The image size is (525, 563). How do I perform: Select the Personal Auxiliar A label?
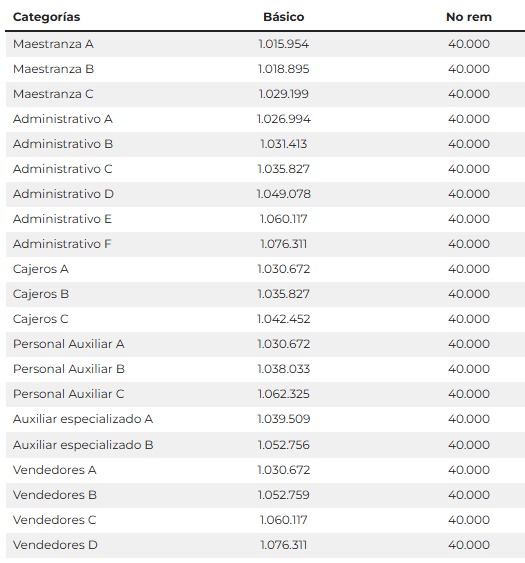pyautogui.click(x=69, y=344)
